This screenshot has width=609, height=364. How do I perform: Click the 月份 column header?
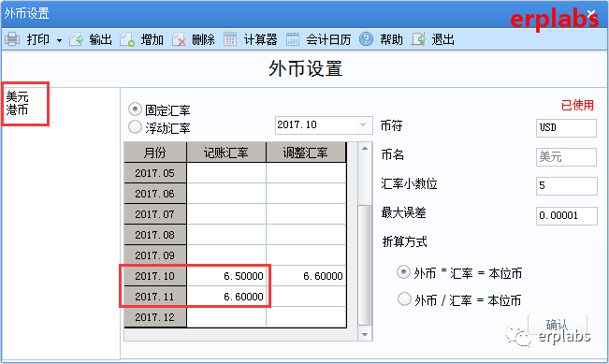155,153
